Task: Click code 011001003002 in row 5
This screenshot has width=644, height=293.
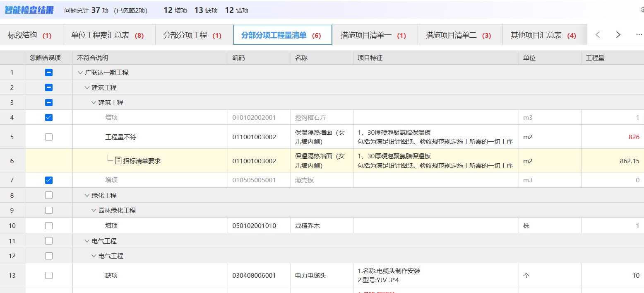Action: click(x=254, y=137)
